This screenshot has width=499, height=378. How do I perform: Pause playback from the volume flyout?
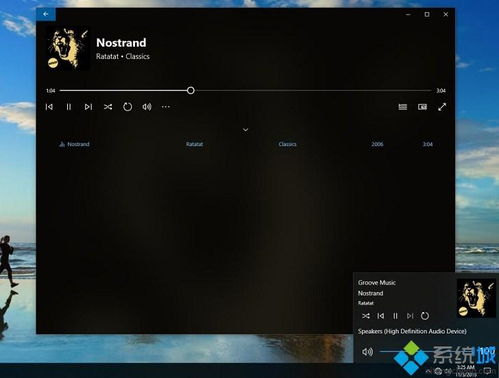coord(395,316)
